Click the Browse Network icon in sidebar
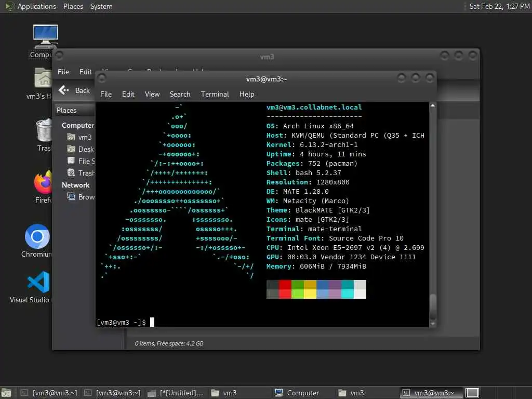 [x=71, y=197]
